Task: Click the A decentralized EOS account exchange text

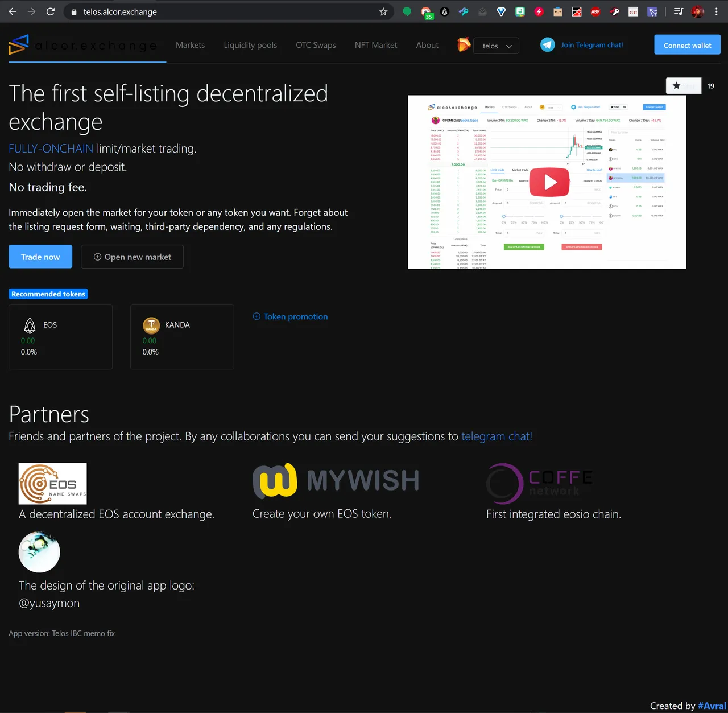Action: (117, 514)
